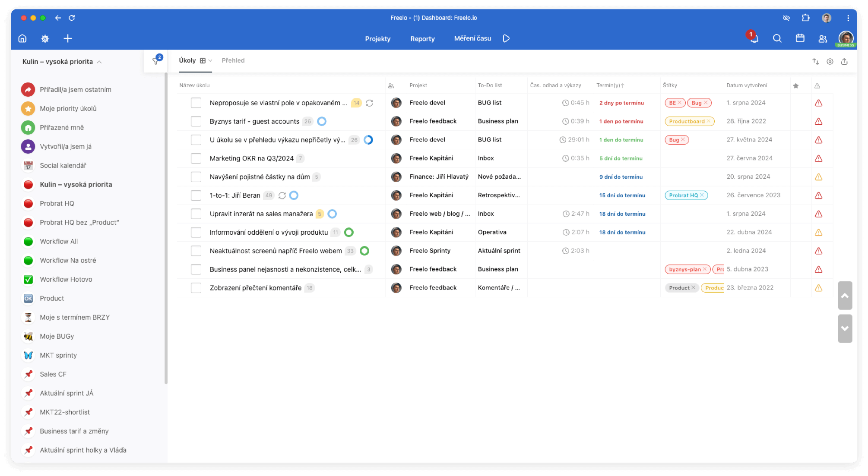Image resolution: width=868 pixels, height=476 pixels.
Task: Open the browser three-dot menu
Action: pos(848,18)
